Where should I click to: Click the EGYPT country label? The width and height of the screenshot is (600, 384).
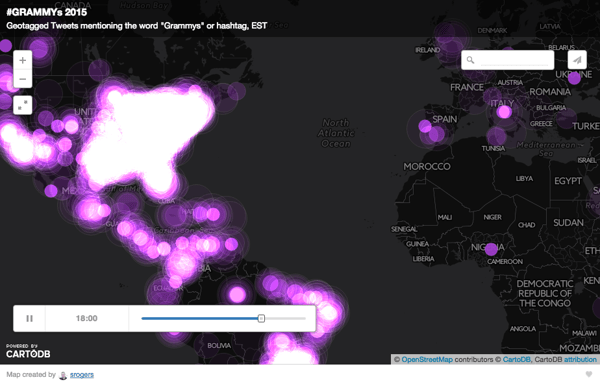pyautogui.click(x=568, y=181)
